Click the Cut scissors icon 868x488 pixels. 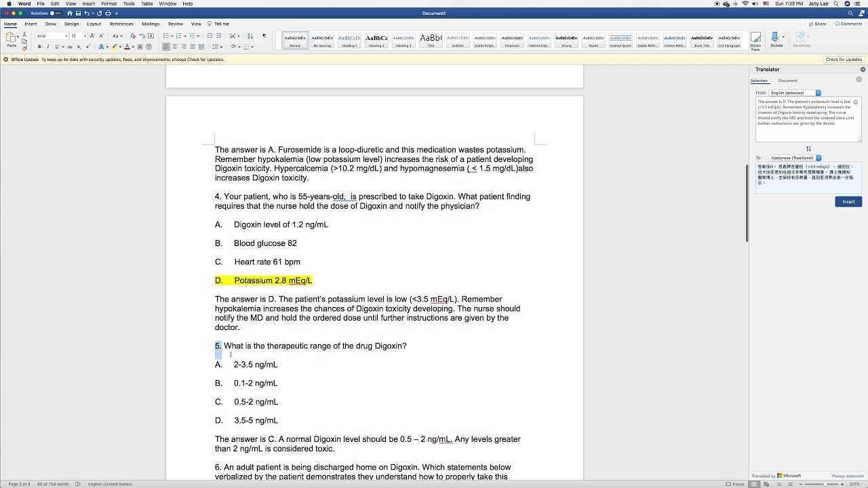tap(24, 34)
